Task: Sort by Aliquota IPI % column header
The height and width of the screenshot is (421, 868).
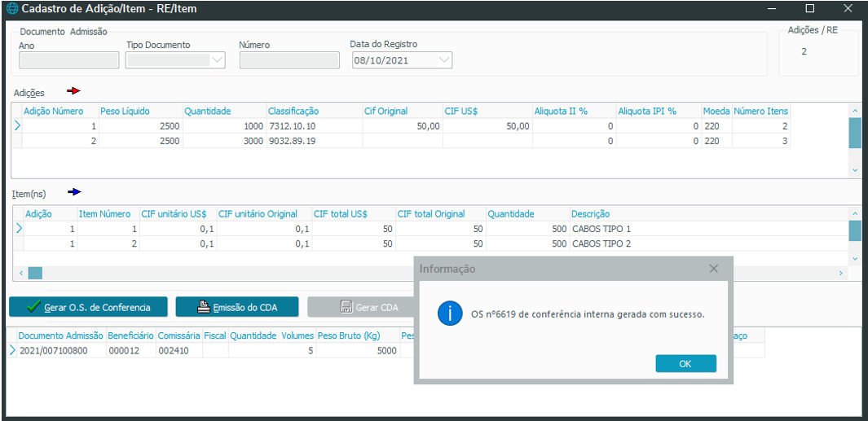Action: 659,112
